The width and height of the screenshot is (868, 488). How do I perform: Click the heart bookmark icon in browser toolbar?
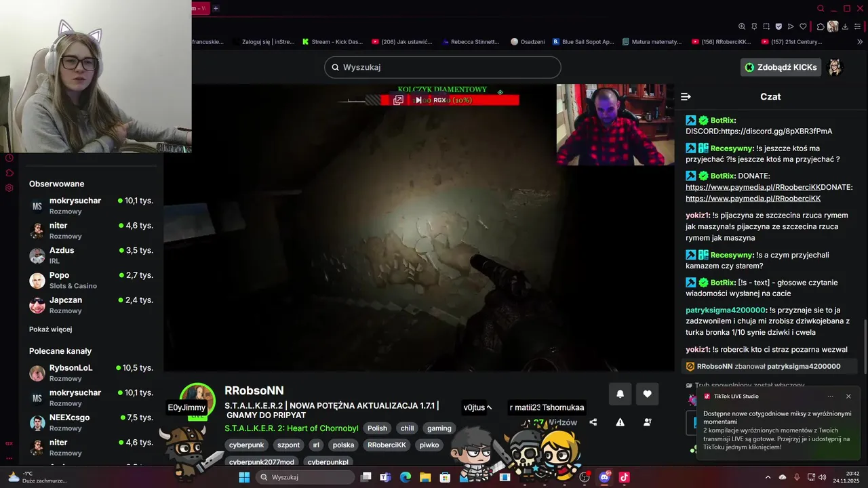pos(803,26)
